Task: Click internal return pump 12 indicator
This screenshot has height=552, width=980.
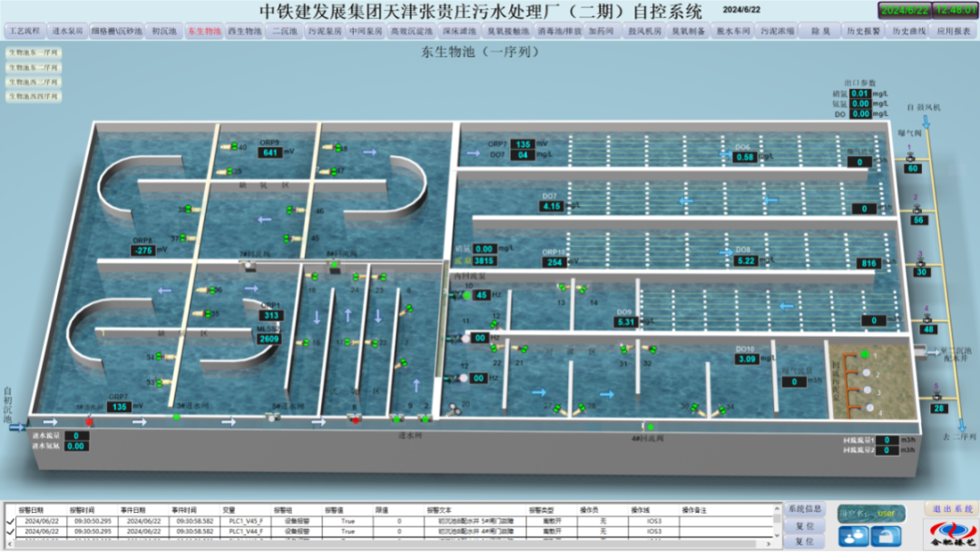Action: coord(463,379)
